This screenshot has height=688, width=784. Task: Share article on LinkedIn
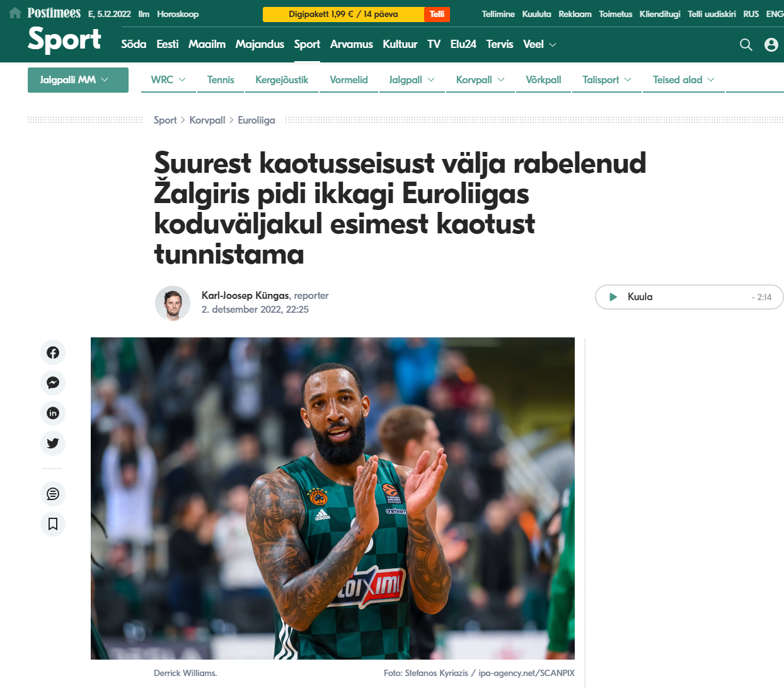point(53,413)
